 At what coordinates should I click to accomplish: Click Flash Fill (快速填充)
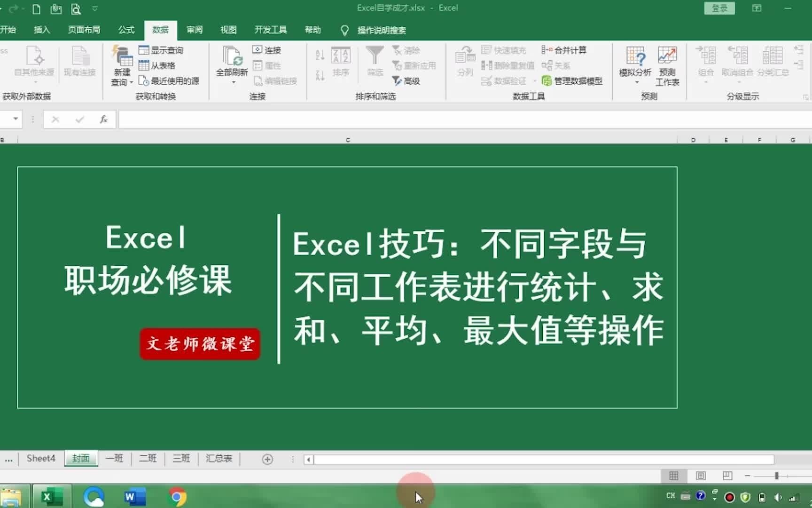point(504,50)
